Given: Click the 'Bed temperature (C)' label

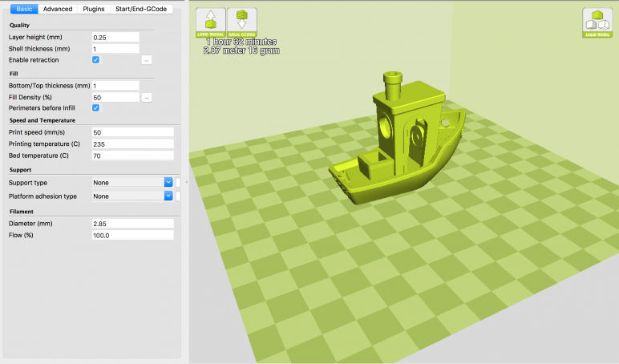Looking at the screenshot, I should (38, 156).
